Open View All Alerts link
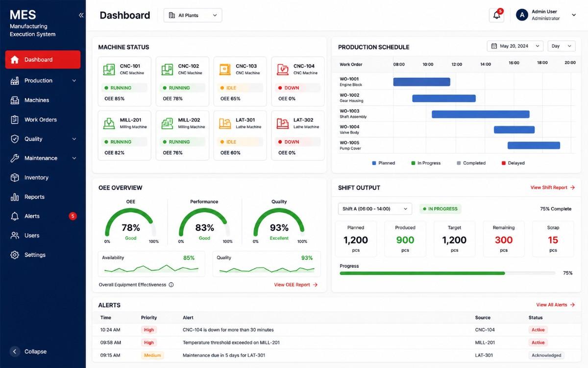Screen dimensions: 588x368 coord(556,305)
